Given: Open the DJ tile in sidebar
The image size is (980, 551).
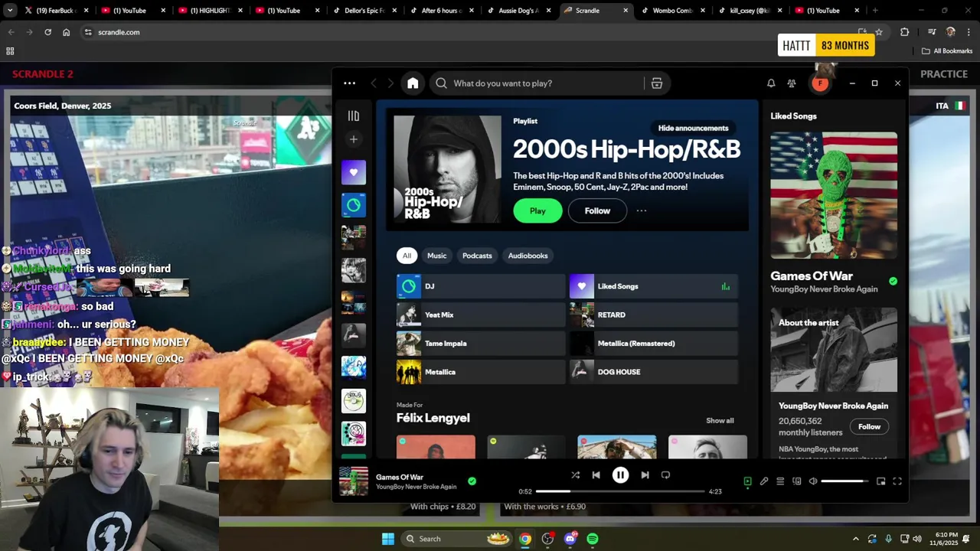Looking at the screenshot, I should coord(354,205).
